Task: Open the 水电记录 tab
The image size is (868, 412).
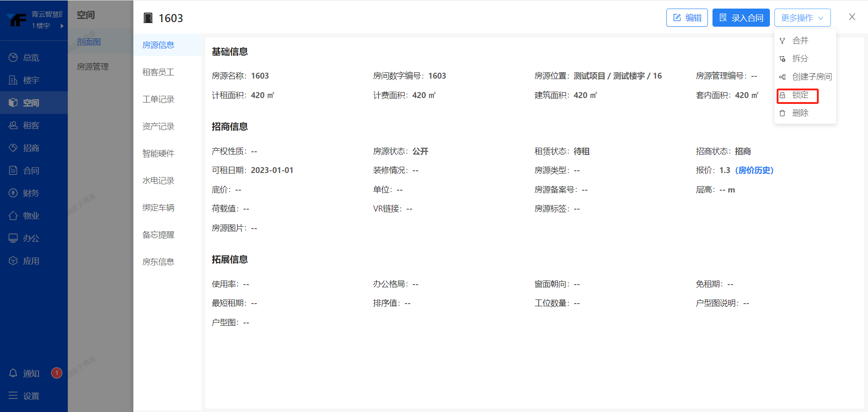Action: (158, 181)
